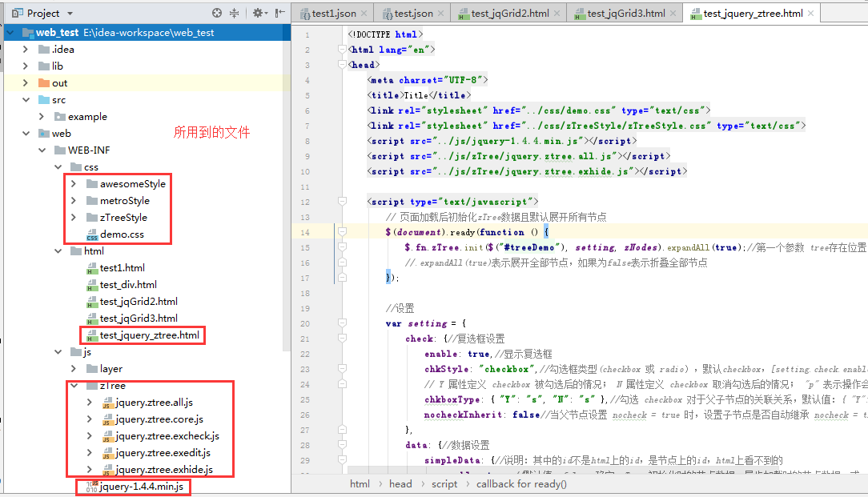Click the test_jqGrid3.html file icon in tree
Image resolution: width=868 pixels, height=497 pixels.
(x=92, y=319)
